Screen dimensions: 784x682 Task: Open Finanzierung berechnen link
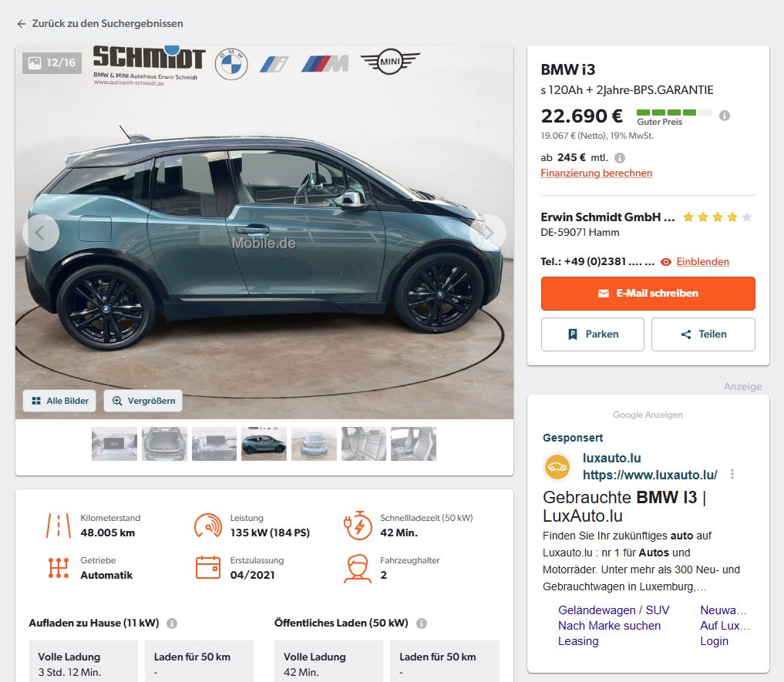(596, 173)
